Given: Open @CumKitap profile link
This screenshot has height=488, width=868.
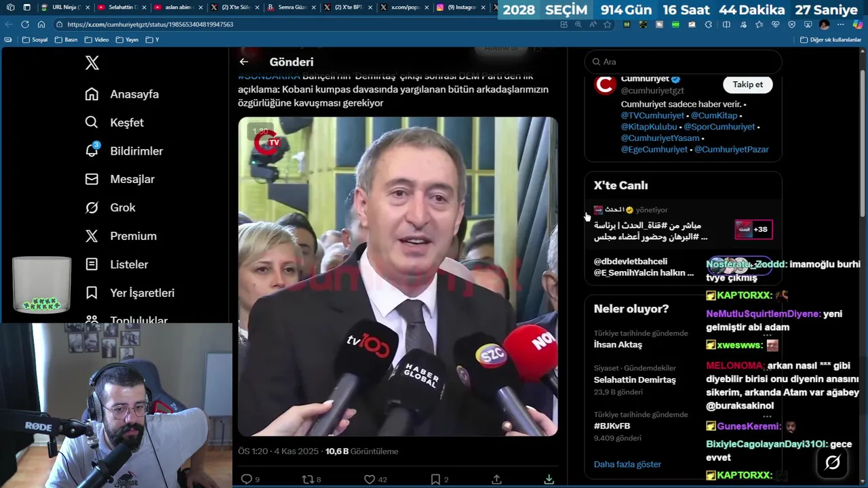Looking at the screenshot, I should [714, 116].
